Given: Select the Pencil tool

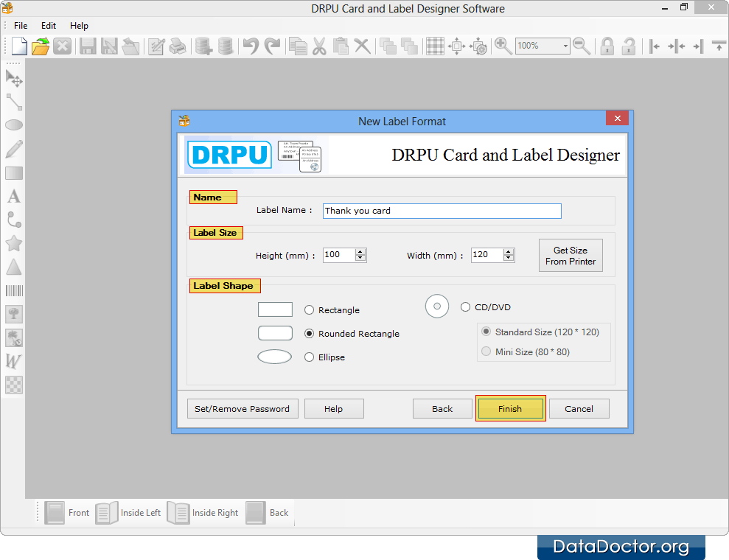Looking at the screenshot, I should [14, 149].
